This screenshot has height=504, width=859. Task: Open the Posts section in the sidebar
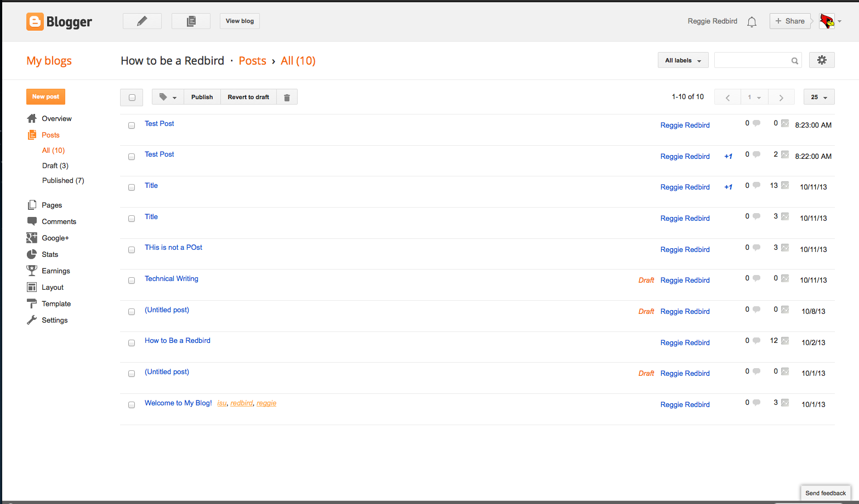point(50,135)
